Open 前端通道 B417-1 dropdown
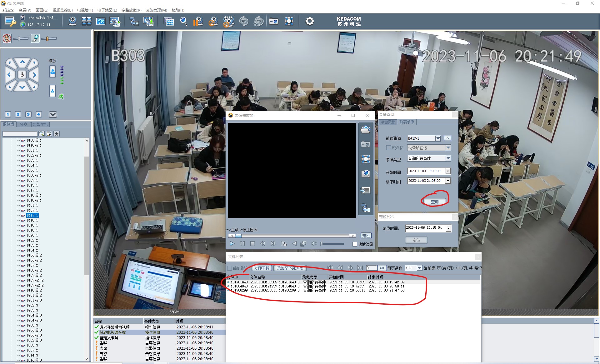Screen dimensions: 600x364 pos(438,138)
